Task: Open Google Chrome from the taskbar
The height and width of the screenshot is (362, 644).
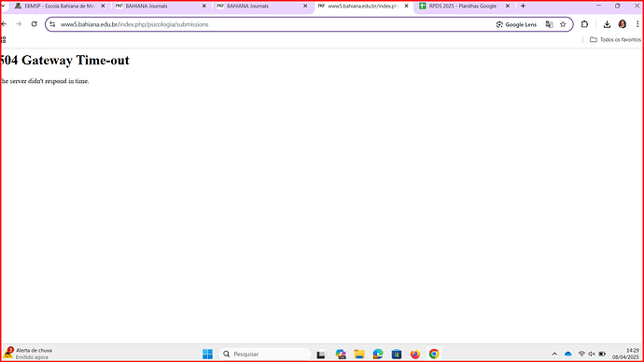Action: tap(434, 355)
